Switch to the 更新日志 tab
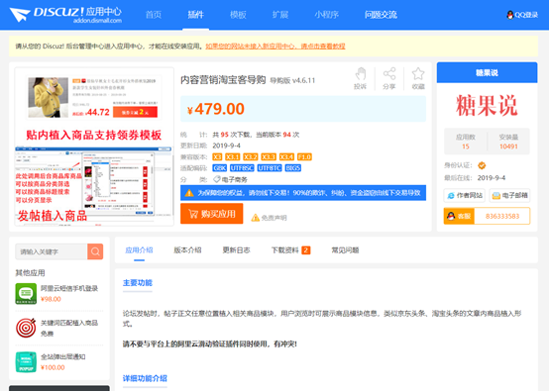Image resolution: width=550 pixels, height=392 pixels. [x=237, y=250]
